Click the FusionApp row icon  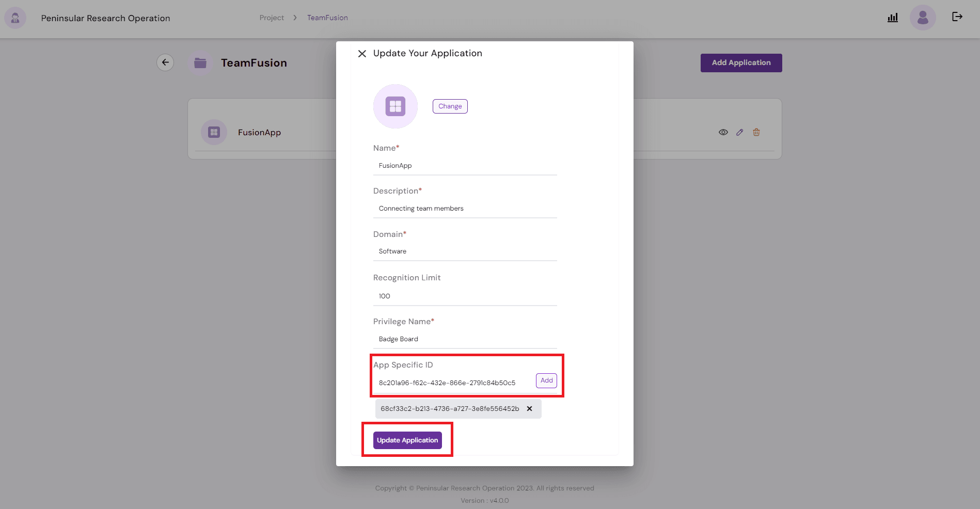[x=214, y=133]
